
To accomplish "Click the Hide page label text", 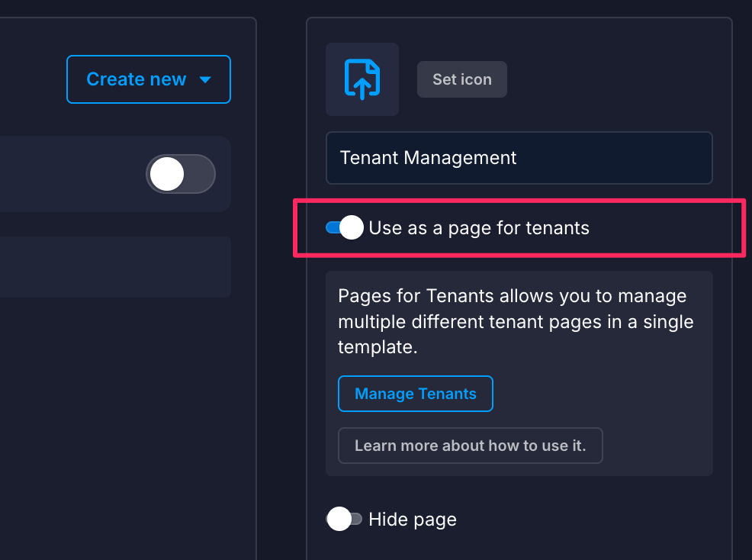I will click(x=413, y=520).
